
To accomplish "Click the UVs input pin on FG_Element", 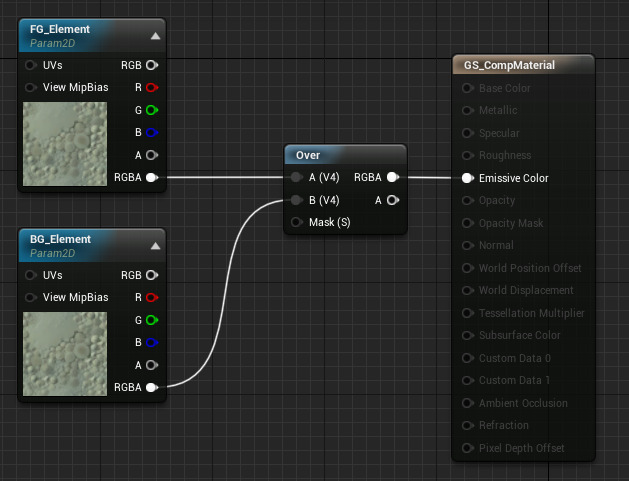I will point(31,65).
